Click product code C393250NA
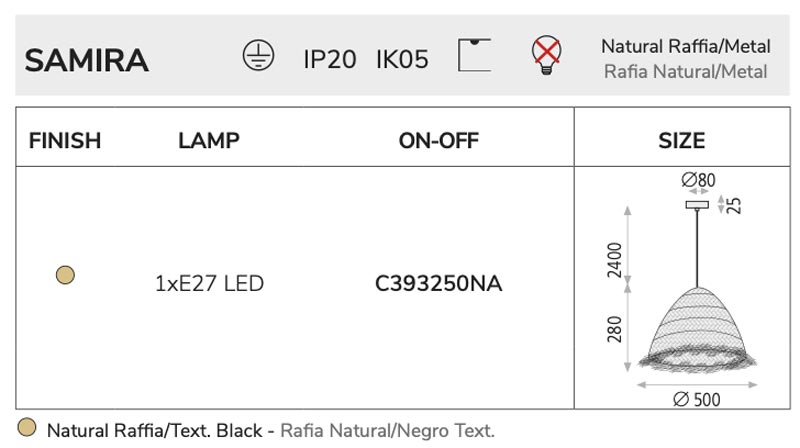 click(439, 284)
